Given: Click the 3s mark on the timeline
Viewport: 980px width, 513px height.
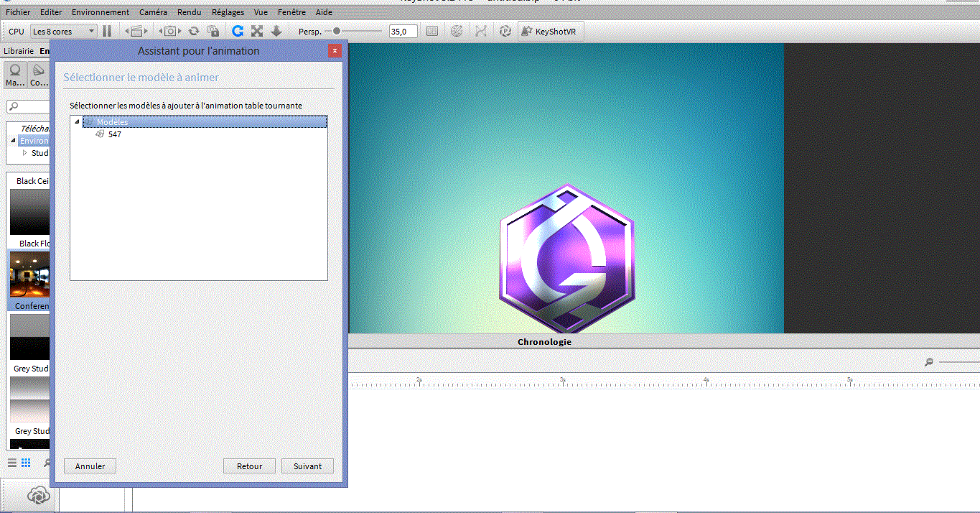Looking at the screenshot, I should [563, 379].
